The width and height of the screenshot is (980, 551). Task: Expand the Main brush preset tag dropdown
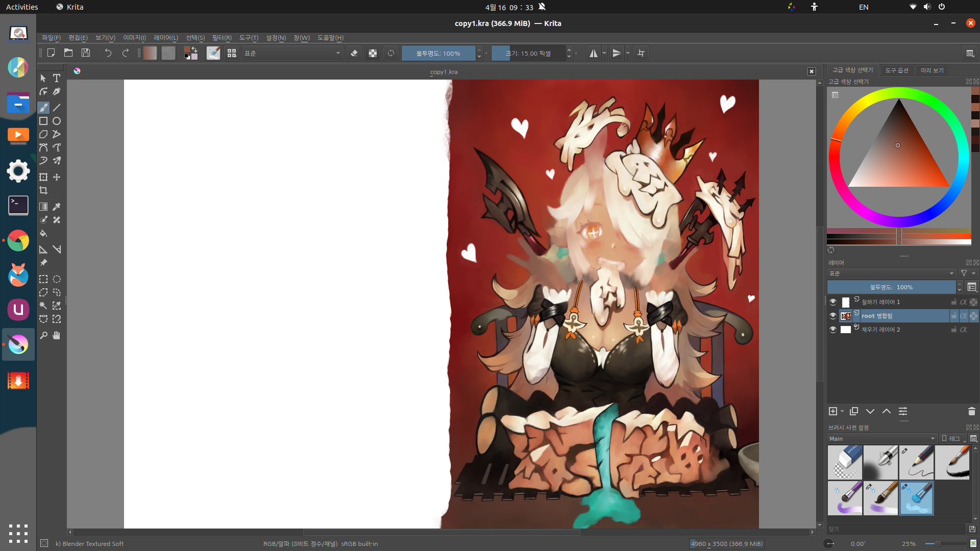pos(882,439)
